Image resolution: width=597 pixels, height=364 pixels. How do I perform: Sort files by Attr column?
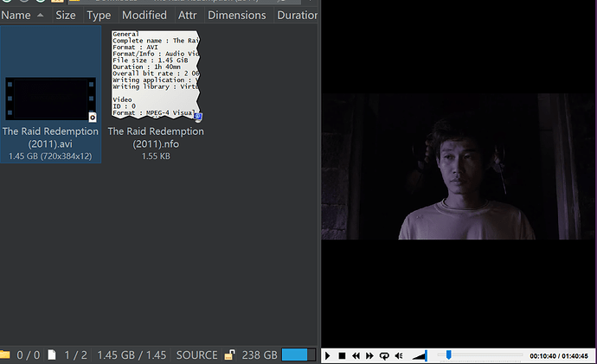tap(188, 16)
